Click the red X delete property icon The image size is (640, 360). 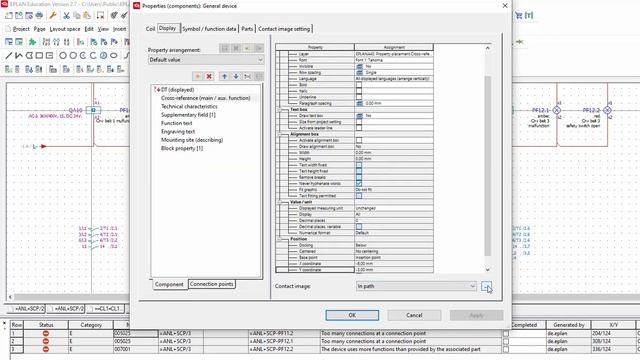point(209,76)
